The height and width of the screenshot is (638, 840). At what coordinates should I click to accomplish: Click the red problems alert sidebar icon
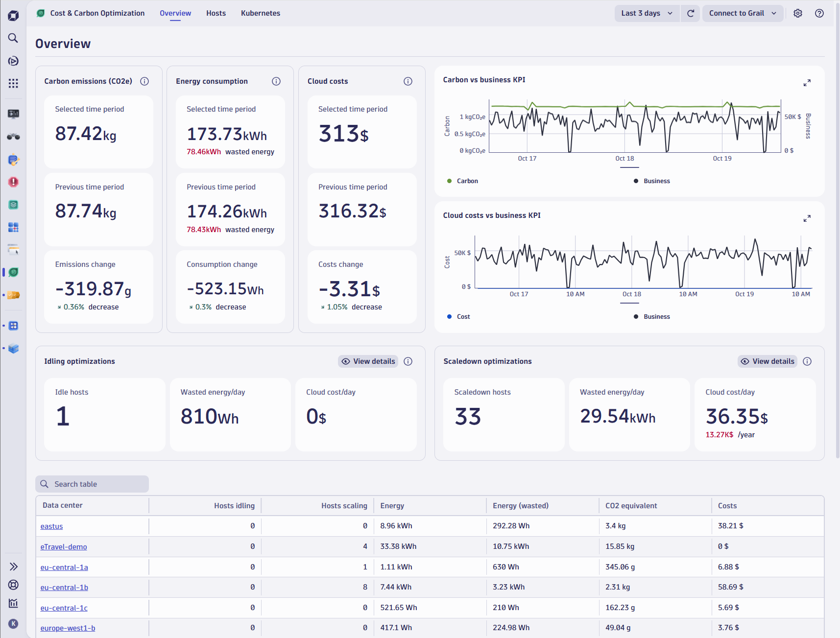(x=13, y=182)
